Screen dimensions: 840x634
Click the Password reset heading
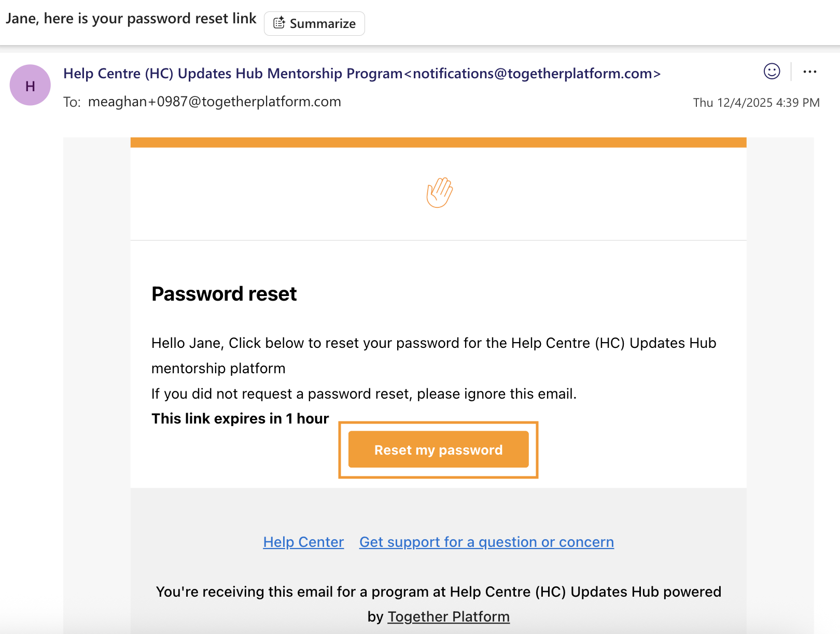[x=224, y=294]
